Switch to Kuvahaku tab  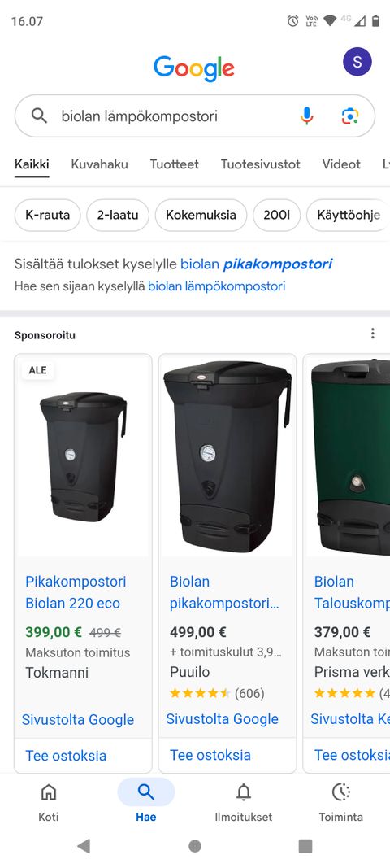click(x=100, y=164)
